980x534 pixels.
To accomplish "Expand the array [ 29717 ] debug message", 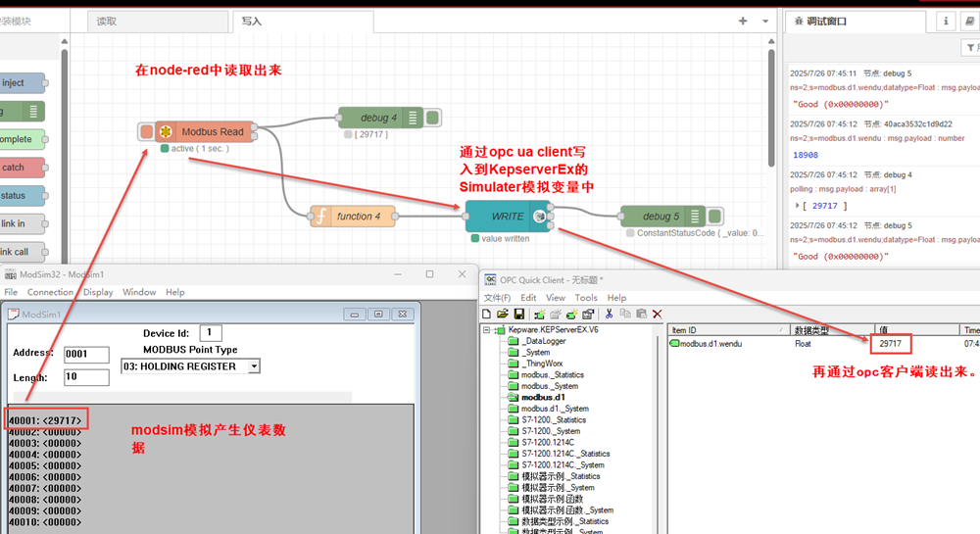I will 798,206.
